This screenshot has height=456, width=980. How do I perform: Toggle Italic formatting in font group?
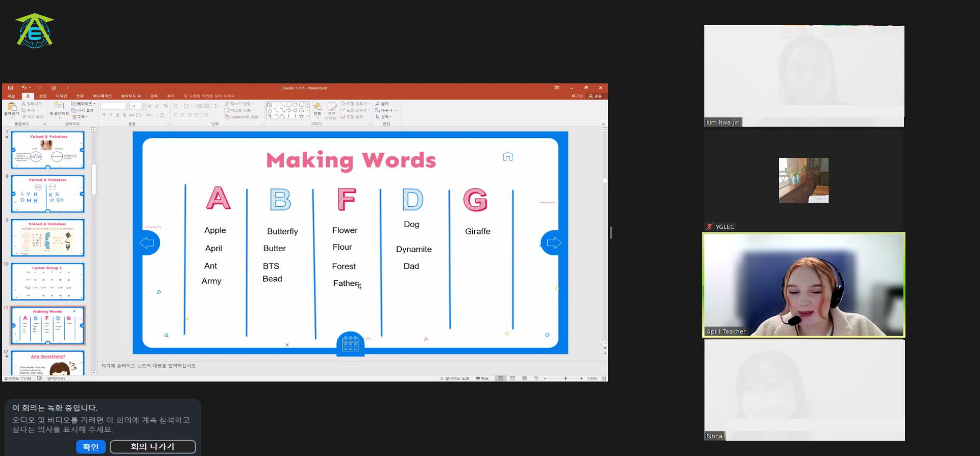(110, 115)
